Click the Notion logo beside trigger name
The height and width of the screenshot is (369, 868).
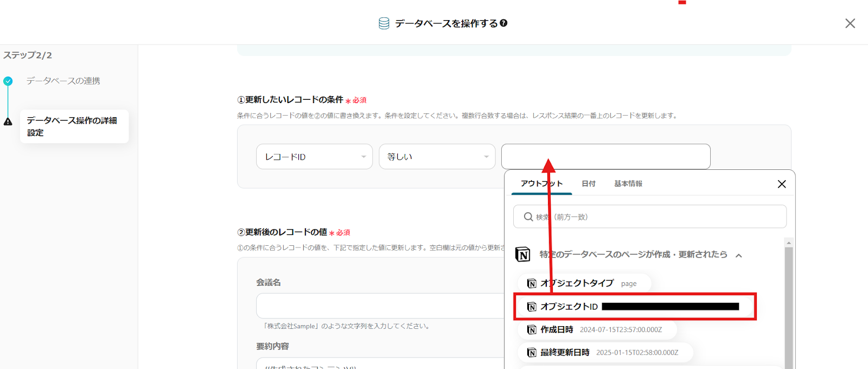[522, 255]
